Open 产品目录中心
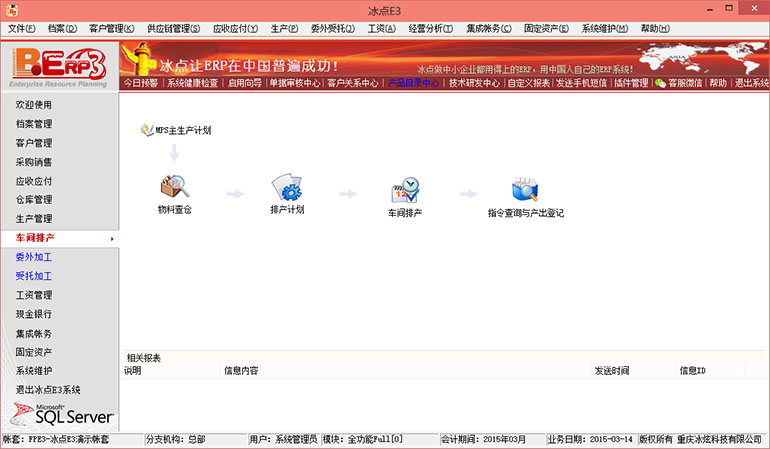770x449 pixels. point(413,83)
